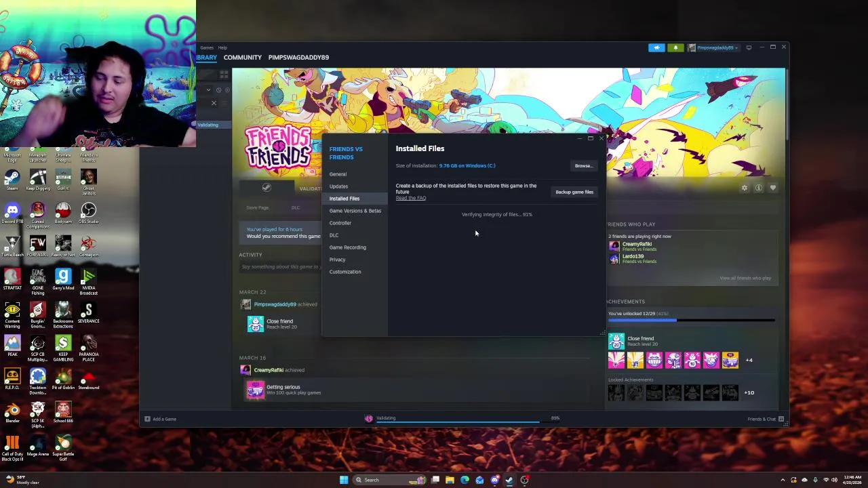Open Keep Digging desktop shortcut

[x=38, y=180]
